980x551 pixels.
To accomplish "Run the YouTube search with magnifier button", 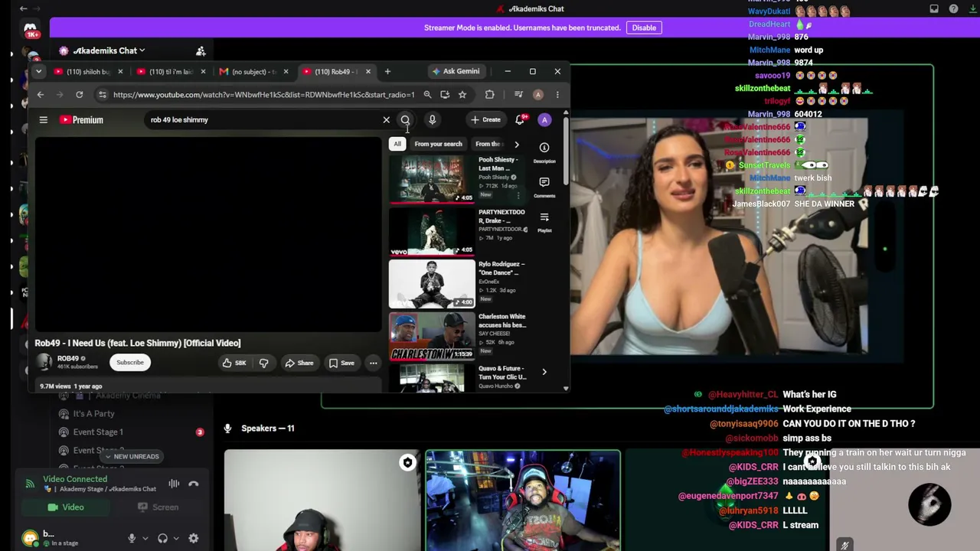I will tap(405, 119).
